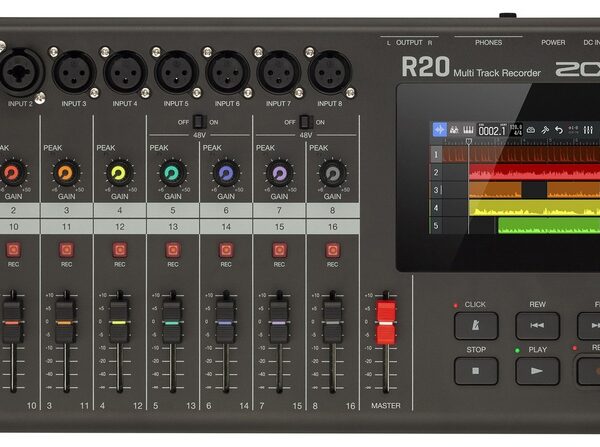
Task: Arm REC button on channel 8
Action: [332, 250]
